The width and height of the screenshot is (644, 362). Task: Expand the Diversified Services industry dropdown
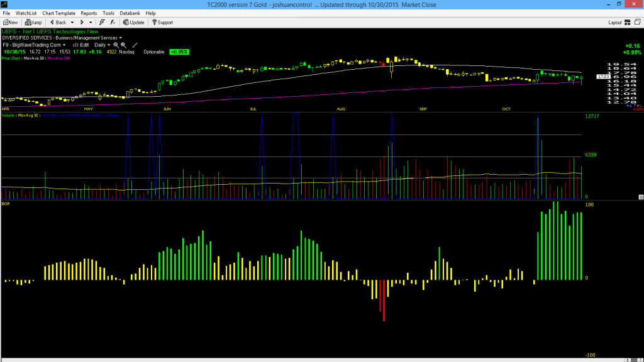(120, 38)
